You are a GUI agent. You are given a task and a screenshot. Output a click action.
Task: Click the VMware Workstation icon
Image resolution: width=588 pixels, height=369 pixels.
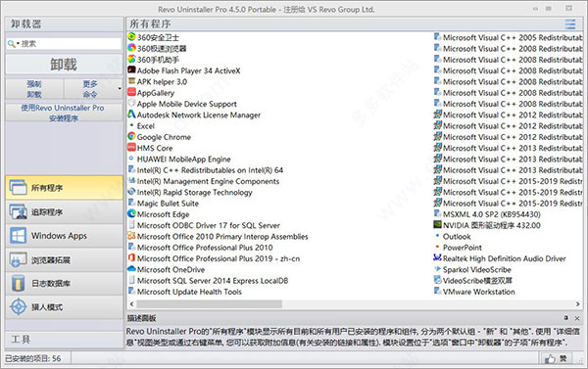point(437,291)
